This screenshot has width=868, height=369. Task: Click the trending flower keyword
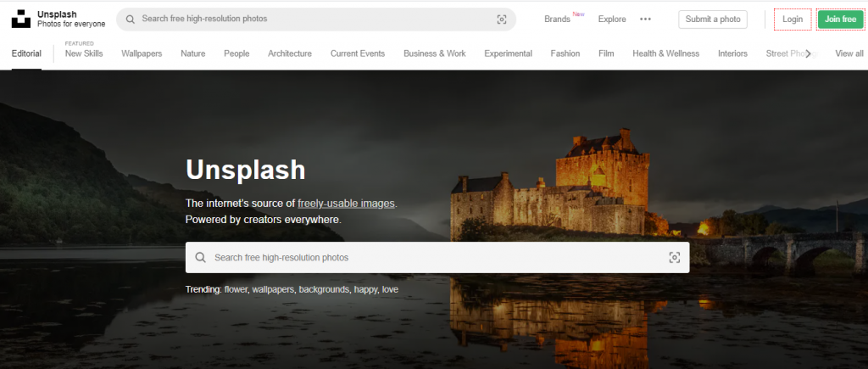coord(235,289)
